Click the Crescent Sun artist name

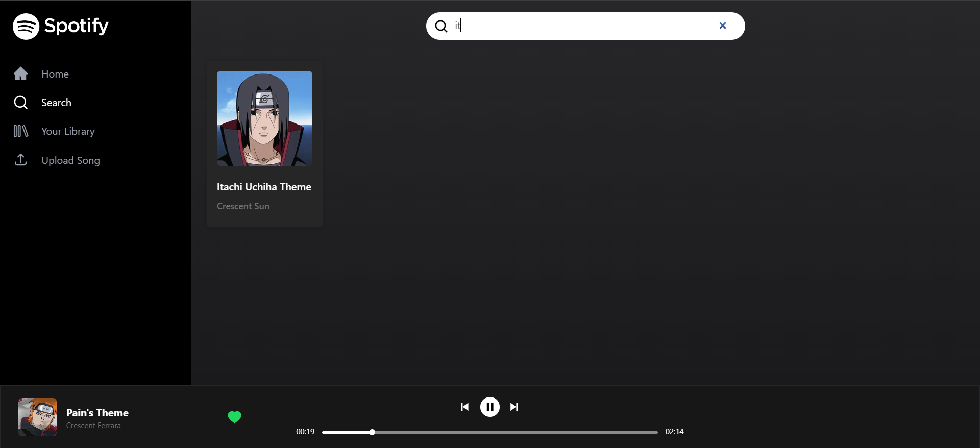(243, 206)
